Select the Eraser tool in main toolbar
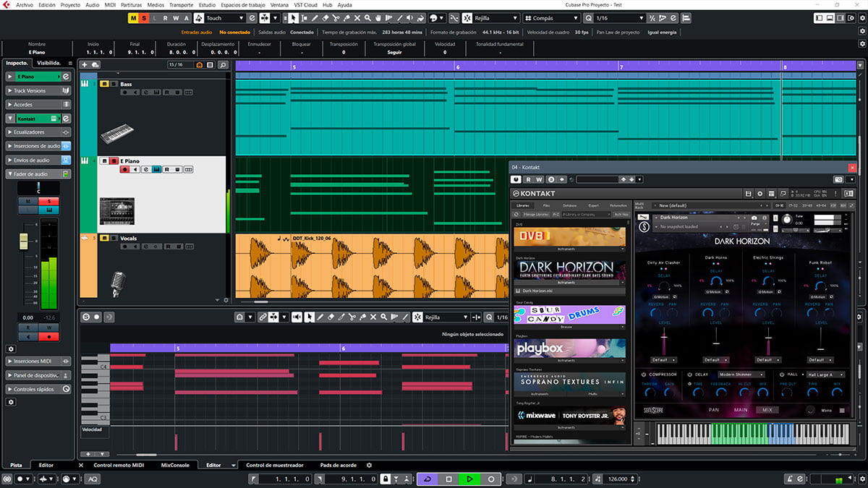This screenshot has height=488, width=868. pyautogui.click(x=326, y=18)
